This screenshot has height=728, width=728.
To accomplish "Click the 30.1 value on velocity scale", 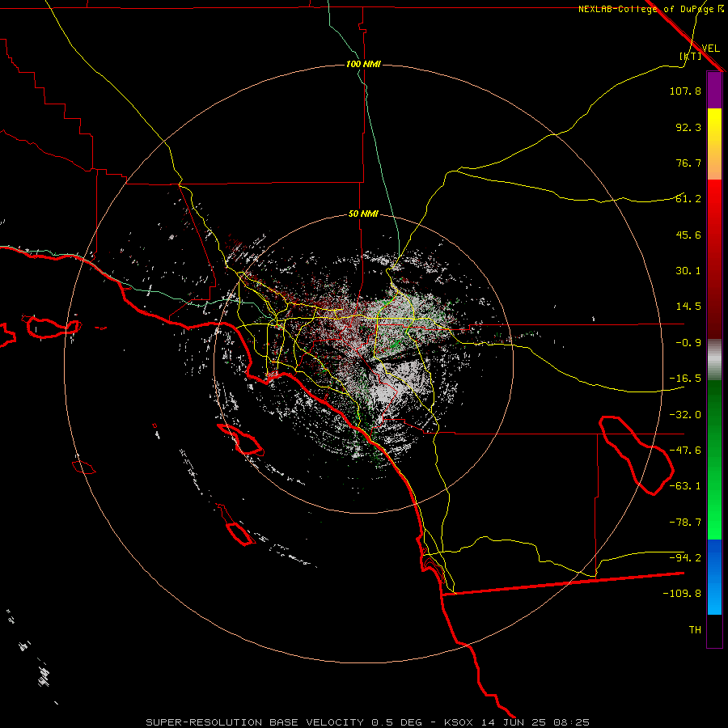I will tap(688, 271).
